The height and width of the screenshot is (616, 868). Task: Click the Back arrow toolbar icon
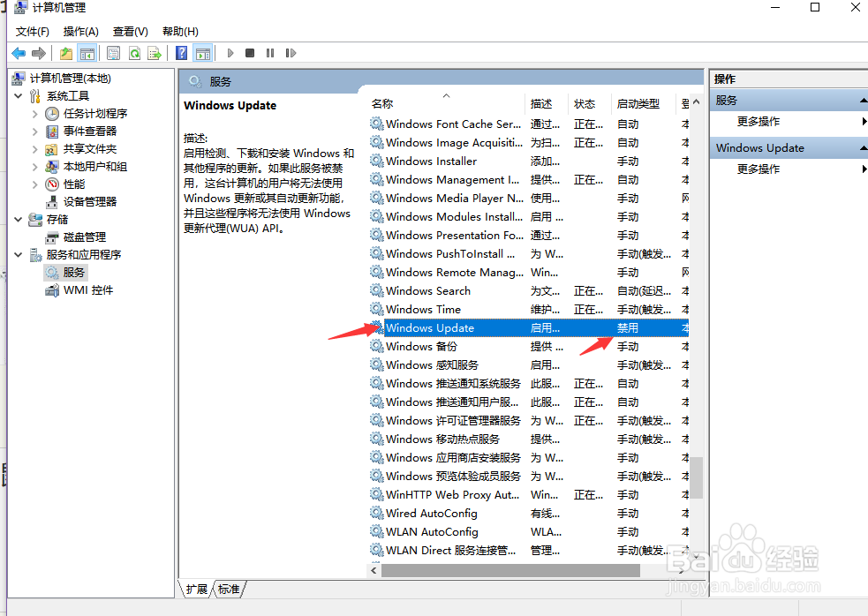pyautogui.click(x=19, y=53)
